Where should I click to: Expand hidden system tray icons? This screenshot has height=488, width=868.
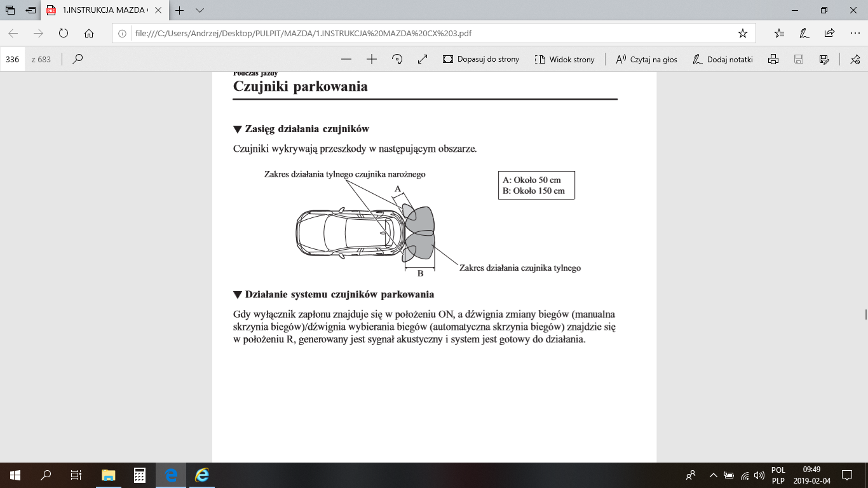pos(713,475)
